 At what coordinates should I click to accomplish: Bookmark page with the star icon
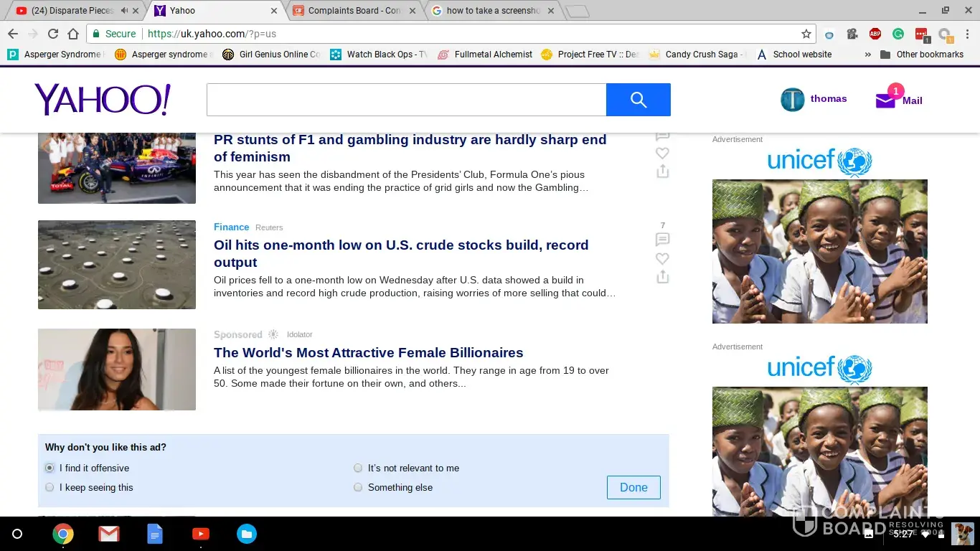806,34
